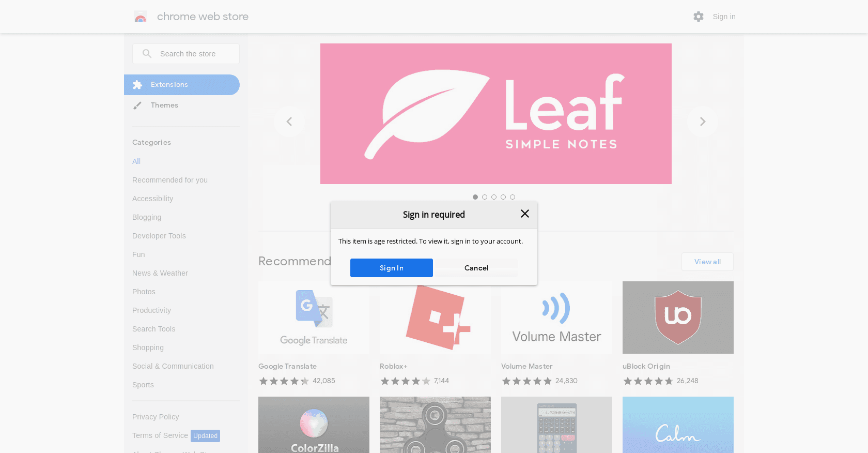This screenshot has width=868, height=453.
Task: Choose the Developer Tools category
Action: 159,236
